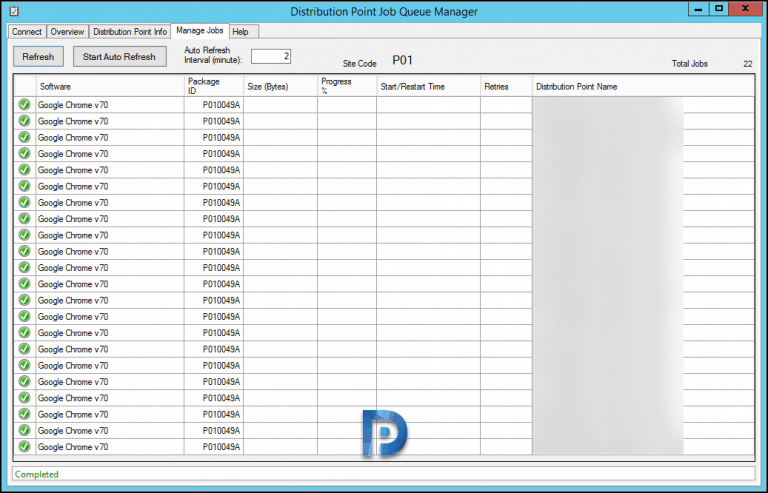The width and height of the screenshot is (768, 493).
Task: Click the Total Jobs count 22
Action: [x=747, y=64]
